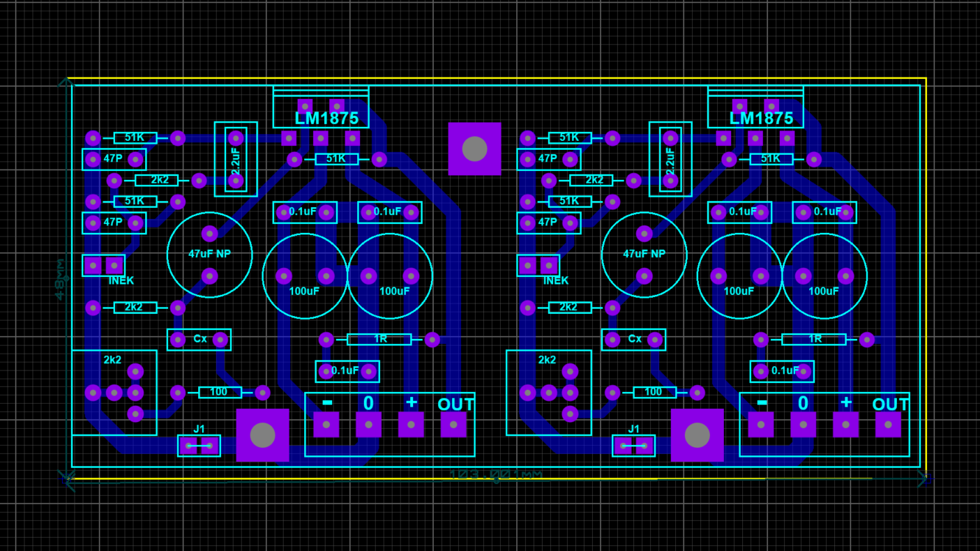The image size is (980, 551).
Task: Click the square pad under right channel's OUT label
Action: click(888, 424)
